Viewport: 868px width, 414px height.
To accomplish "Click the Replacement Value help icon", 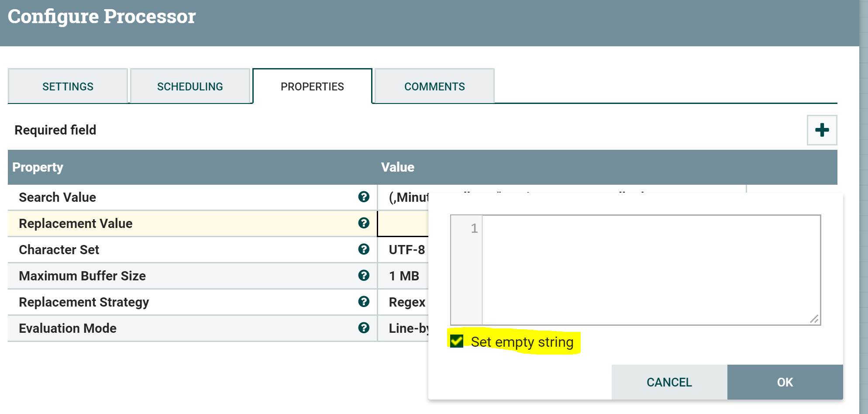I will (364, 224).
